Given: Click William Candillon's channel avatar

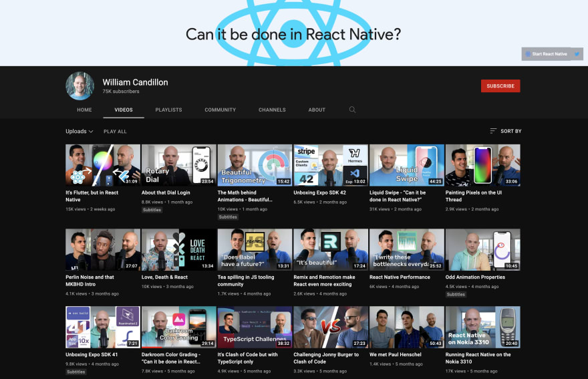Looking at the screenshot, I should click(80, 86).
